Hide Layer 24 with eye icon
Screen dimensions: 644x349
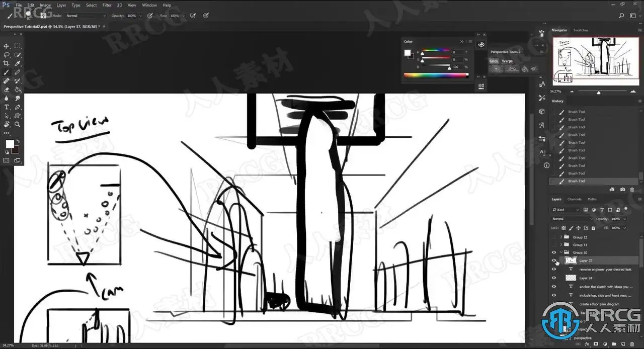pyautogui.click(x=554, y=278)
